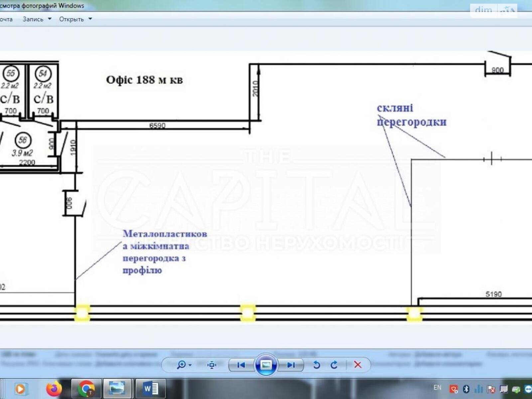Click room number 54 circle
This screenshot has width=532, height=399.
(43, 73)
